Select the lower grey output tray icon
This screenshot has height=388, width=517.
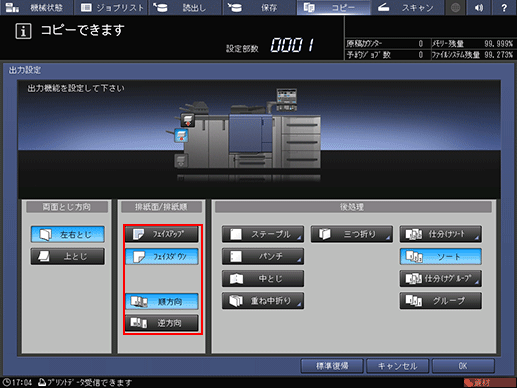coord(181,161)
